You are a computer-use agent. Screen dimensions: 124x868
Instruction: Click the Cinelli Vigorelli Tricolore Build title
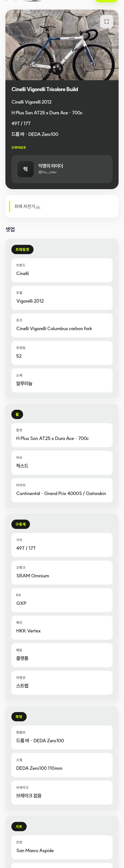pos(45,89)
